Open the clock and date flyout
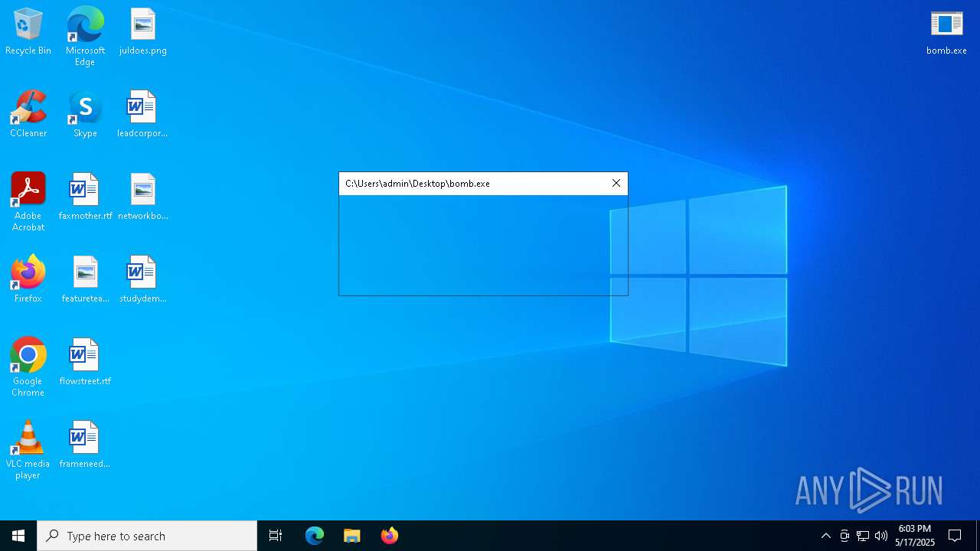 [915, 536]
